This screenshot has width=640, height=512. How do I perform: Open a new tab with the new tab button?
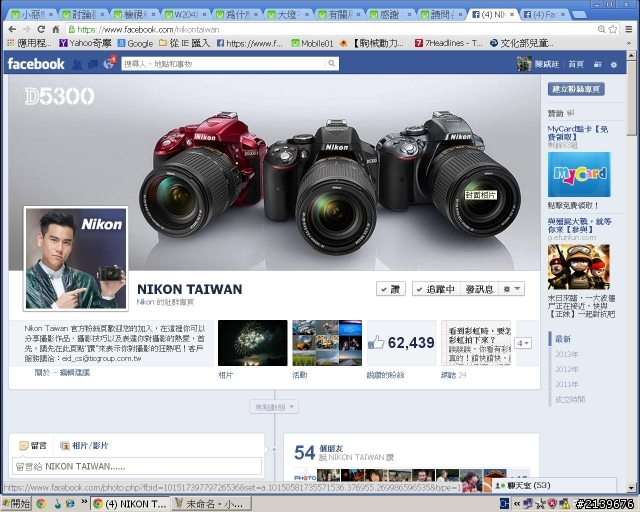[x=579, y=15]
